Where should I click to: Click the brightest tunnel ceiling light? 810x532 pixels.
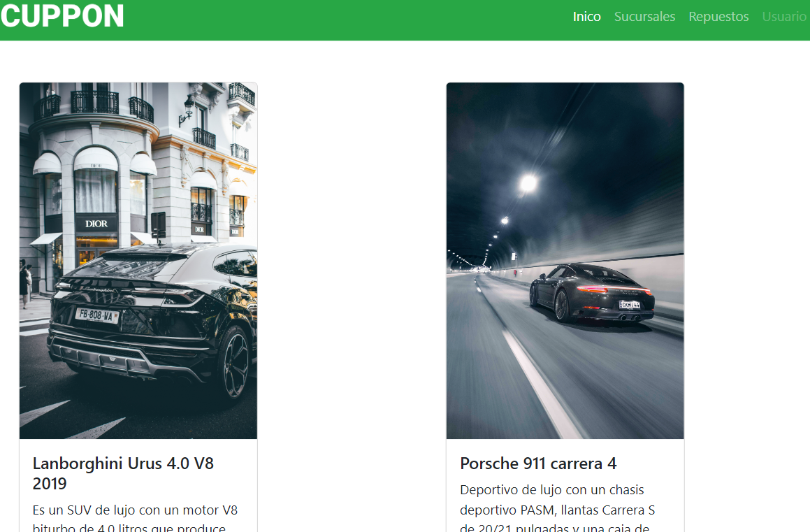pyautogui.click(x=528, y=183)
